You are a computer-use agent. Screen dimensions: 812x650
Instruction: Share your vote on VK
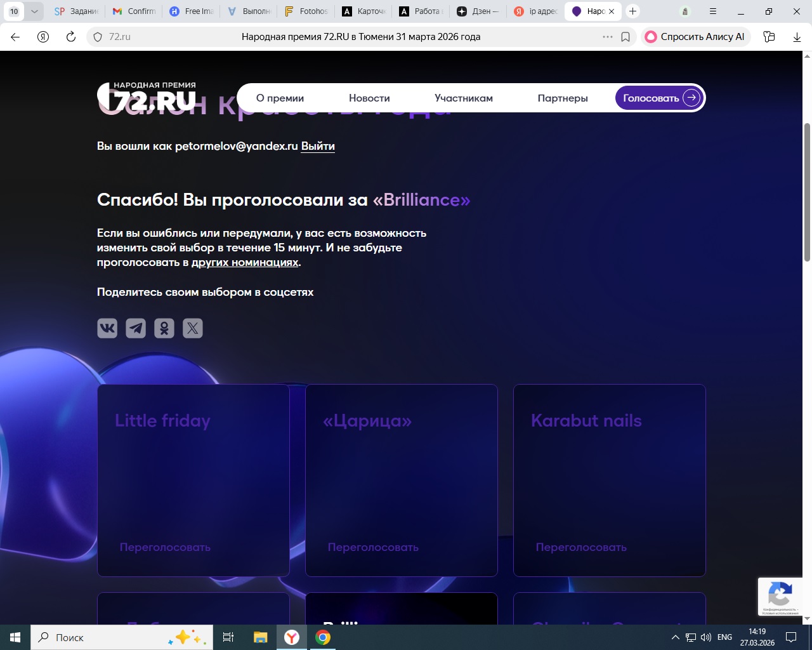[x=107, y=328]
